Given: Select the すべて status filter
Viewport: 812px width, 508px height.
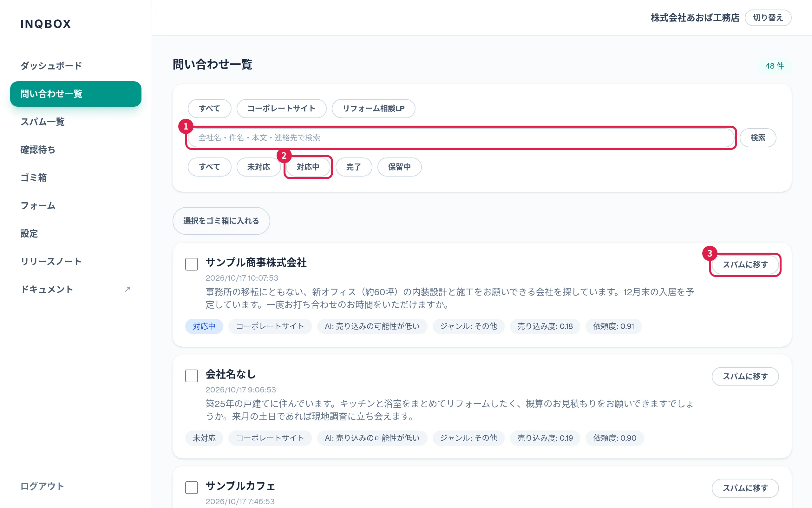Looking at the screenshot, I should point(209,167).
